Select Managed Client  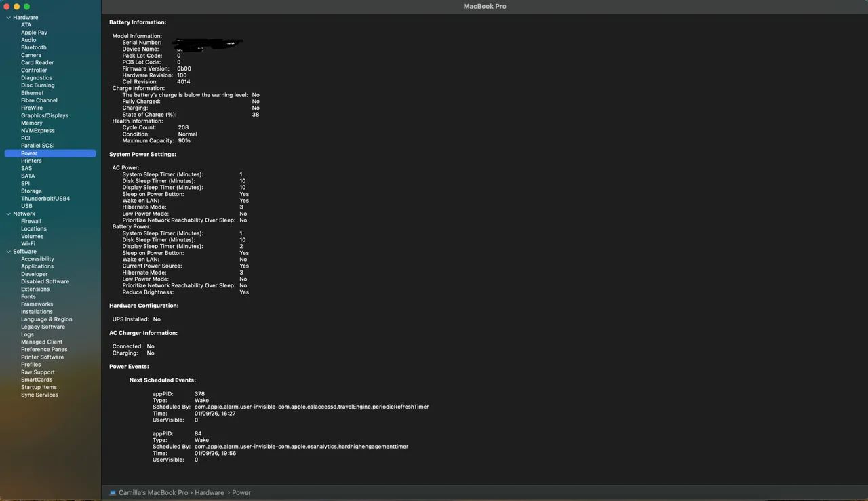(41, 342)
